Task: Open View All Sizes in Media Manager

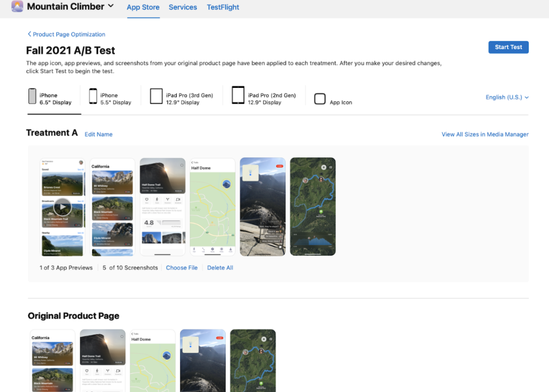Action: point(485,134)
